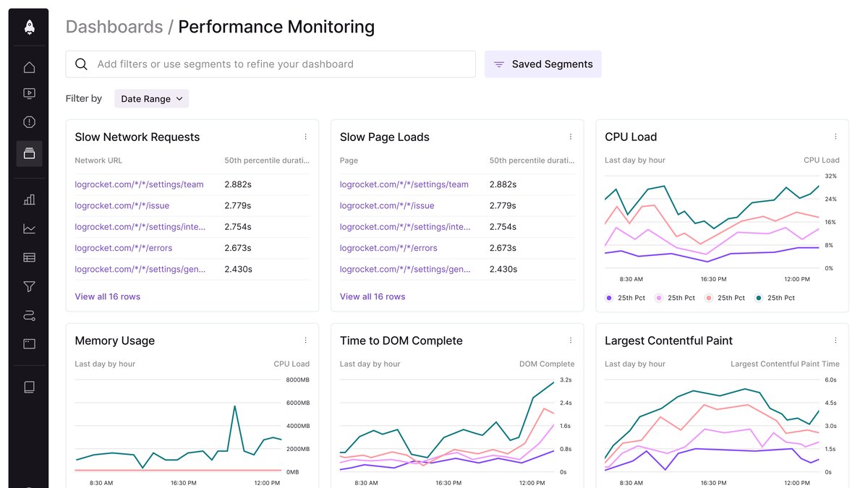Image resolution: width=868 pixels, height=488 pixels.
Task: Open the table grid sidebar icon
Action: [x=29, y=257]
